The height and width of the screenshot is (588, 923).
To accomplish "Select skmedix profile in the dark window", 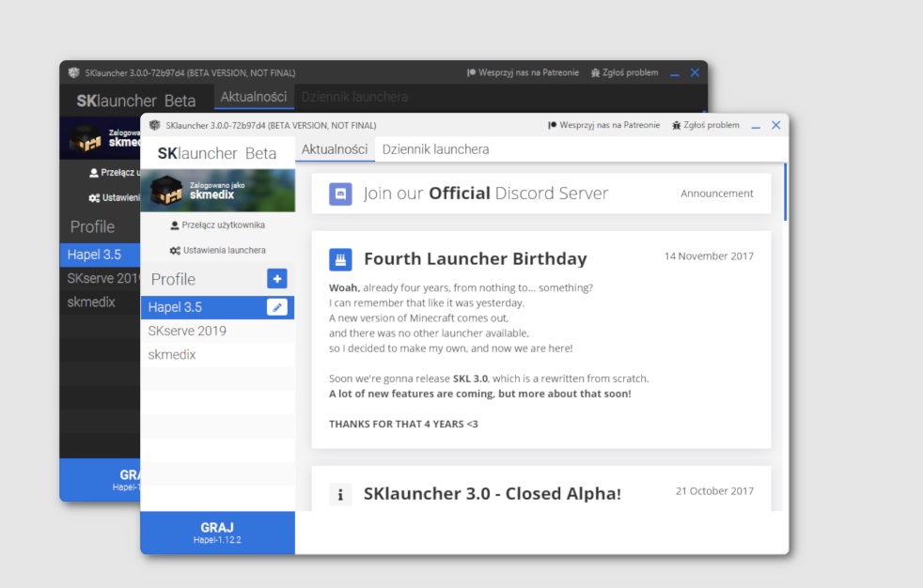I will (100, 302).
